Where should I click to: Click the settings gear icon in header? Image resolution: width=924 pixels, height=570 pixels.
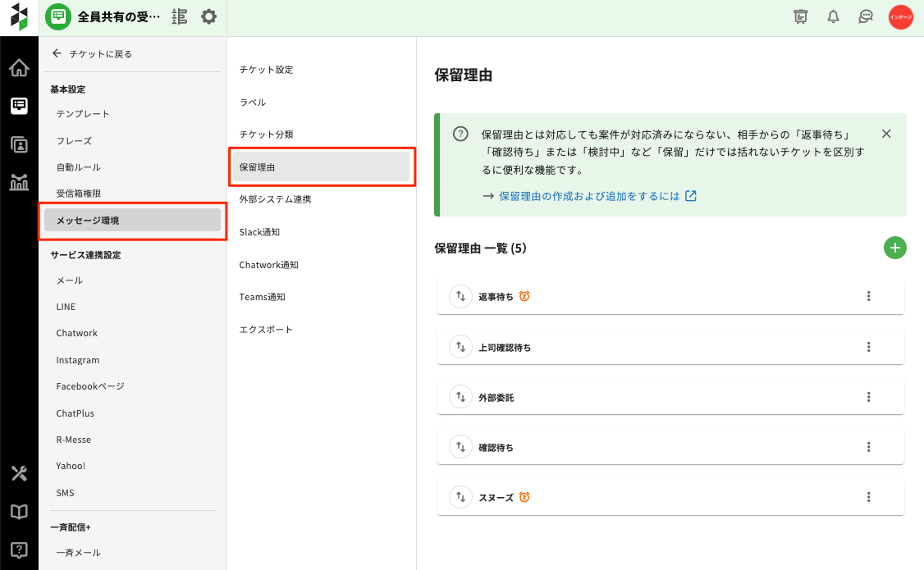[x=208, y=16]
